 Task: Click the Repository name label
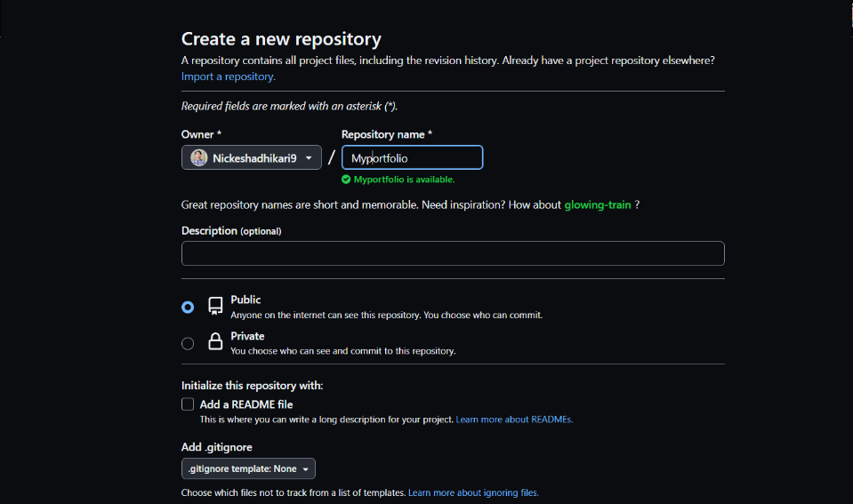(x=386, y=134)
